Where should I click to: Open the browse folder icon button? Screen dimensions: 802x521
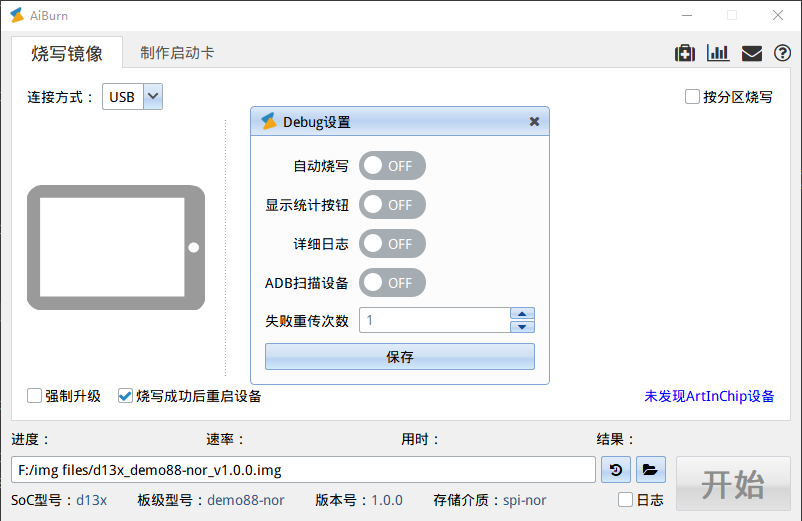click(x=651, y=469)
